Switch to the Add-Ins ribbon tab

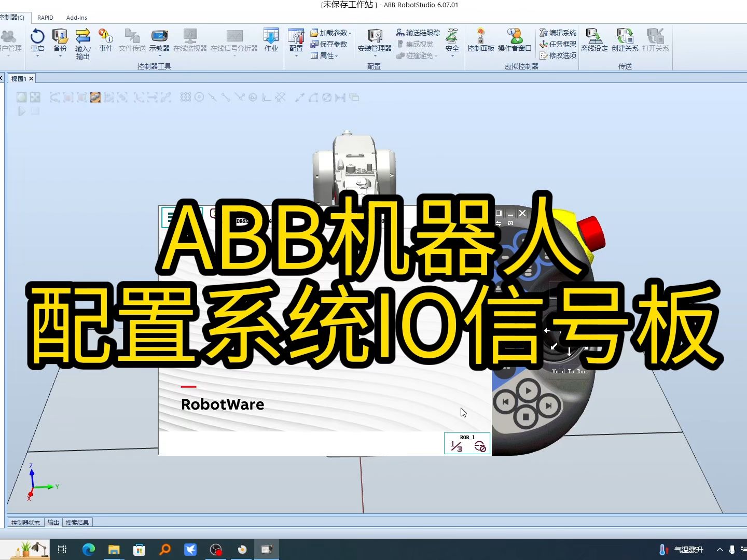pos(77,18)
